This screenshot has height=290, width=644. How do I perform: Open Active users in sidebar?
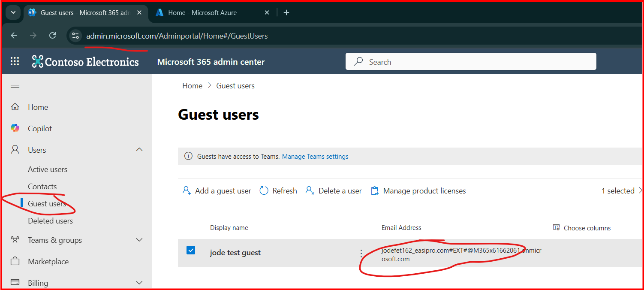pyautogui.click(x=48, y=169)
